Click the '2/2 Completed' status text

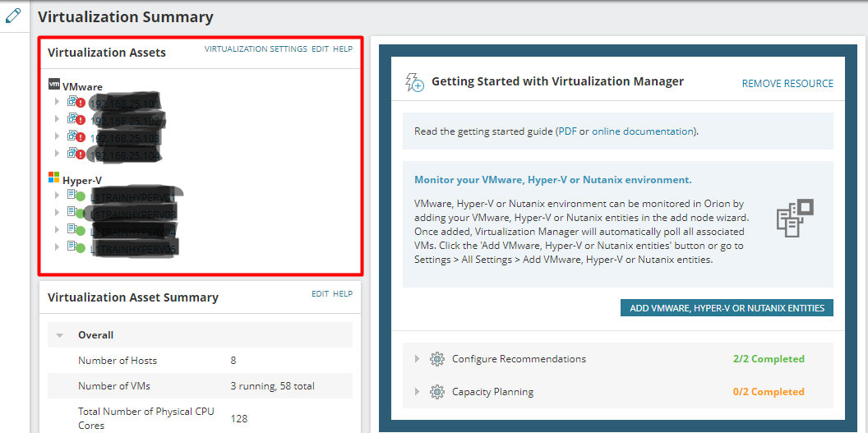[x=769, y=359]
